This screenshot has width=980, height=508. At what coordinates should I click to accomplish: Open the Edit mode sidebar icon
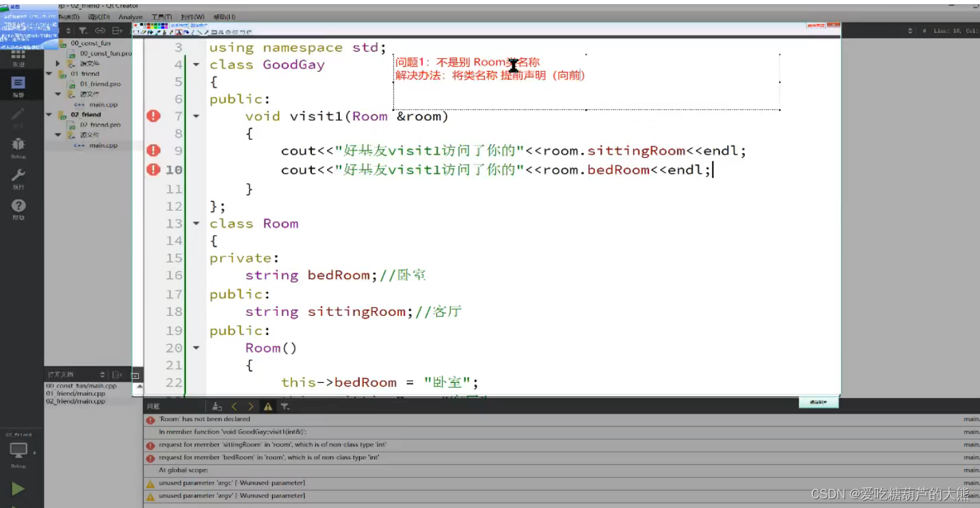point(18,84)
